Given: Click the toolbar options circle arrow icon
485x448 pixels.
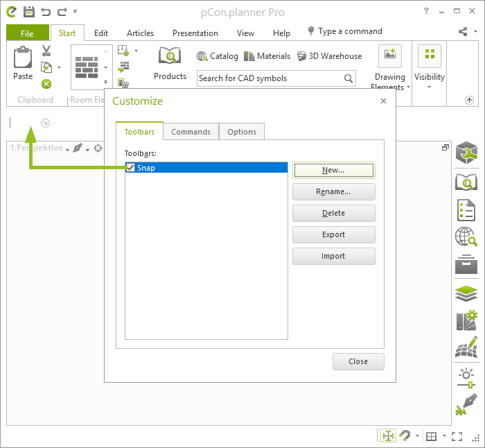Looking at the screenshot, I should click(45, 123).
